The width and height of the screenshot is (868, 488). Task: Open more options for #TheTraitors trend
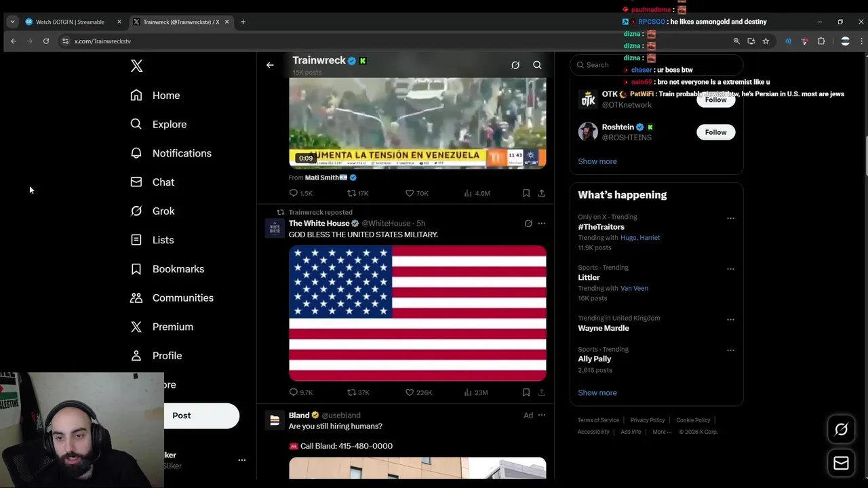tap(730, 218)
